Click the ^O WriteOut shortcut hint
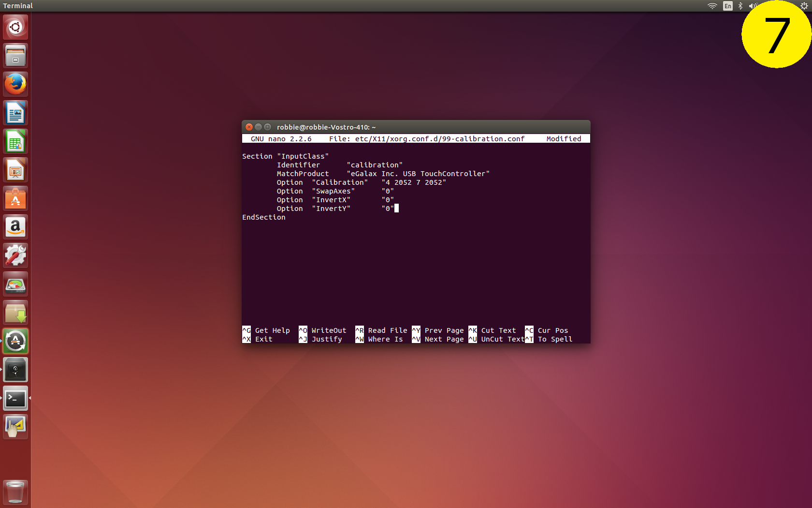Image resolution: width=812 pixels, height=508 pixels. click(322, 330)
